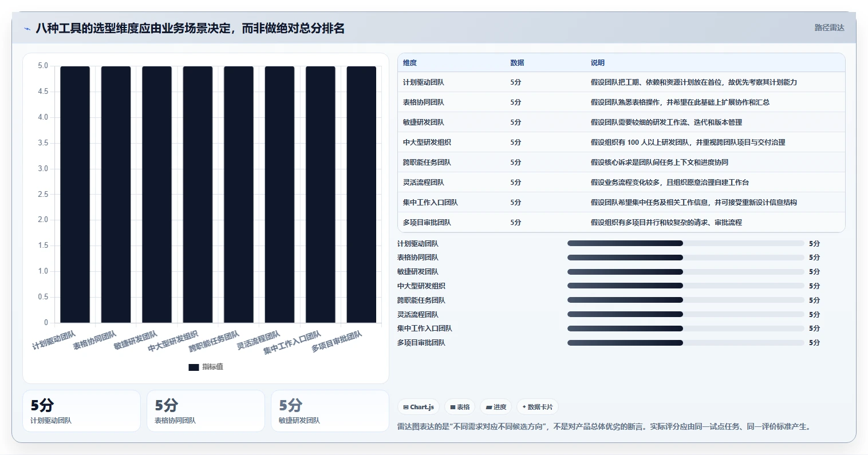Click the 表格协同团队 bar in the chart
Image resolution: width=868 pixels, height=455 pixels.
pos(116,195)
